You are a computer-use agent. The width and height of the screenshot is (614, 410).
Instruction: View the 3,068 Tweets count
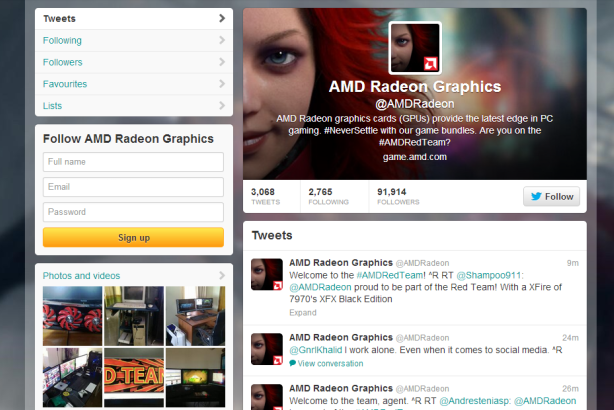point(265,196)
